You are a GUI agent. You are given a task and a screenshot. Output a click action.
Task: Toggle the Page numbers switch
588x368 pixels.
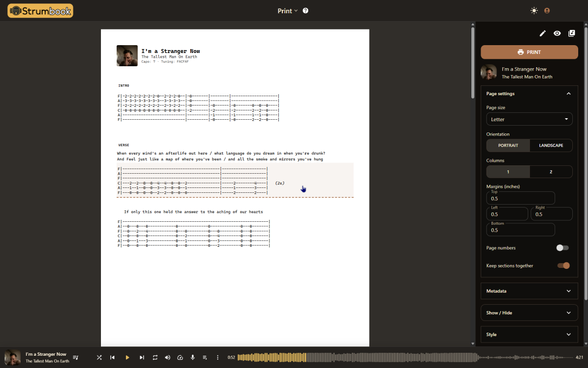[x=563, y=248]
